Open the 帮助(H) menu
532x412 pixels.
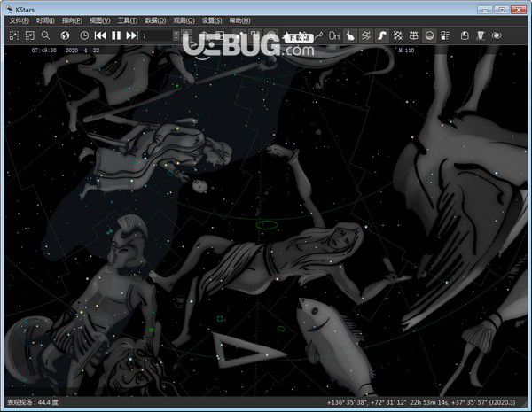[240, 20]
